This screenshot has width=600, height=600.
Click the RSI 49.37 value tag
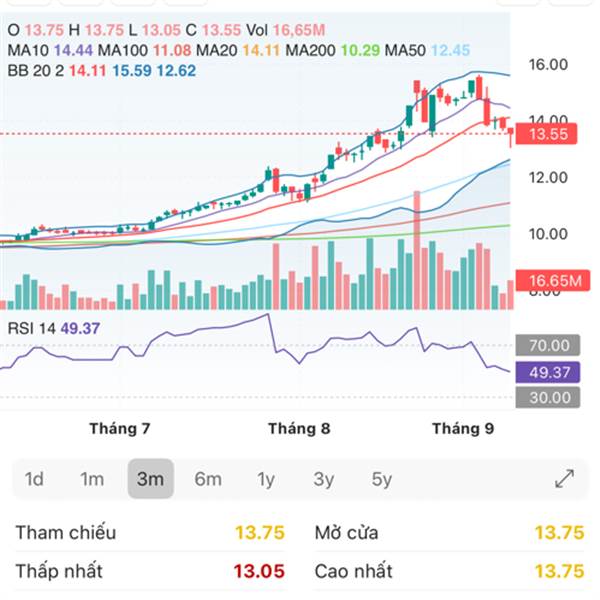coord(548,372)
